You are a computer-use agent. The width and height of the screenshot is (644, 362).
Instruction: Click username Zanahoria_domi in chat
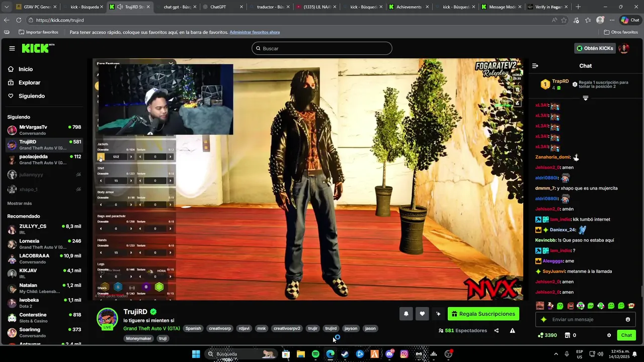pyautogui.click(x=553, y=157)
